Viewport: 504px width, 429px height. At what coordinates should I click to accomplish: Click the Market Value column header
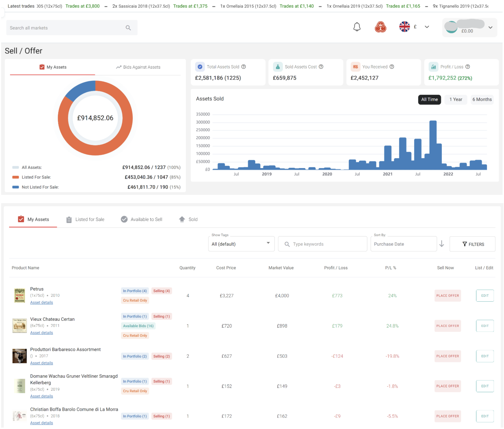(281, 268)
